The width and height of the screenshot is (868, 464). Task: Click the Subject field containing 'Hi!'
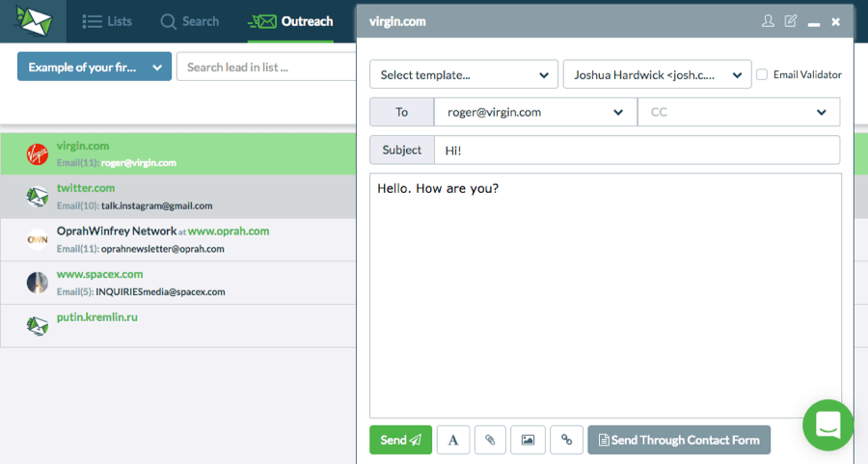637,150
